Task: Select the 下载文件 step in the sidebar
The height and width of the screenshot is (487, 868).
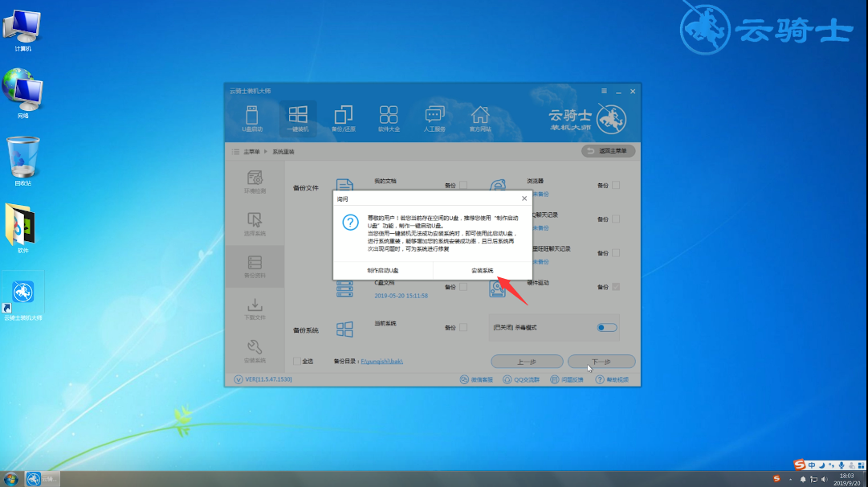Action: point(255,309)
